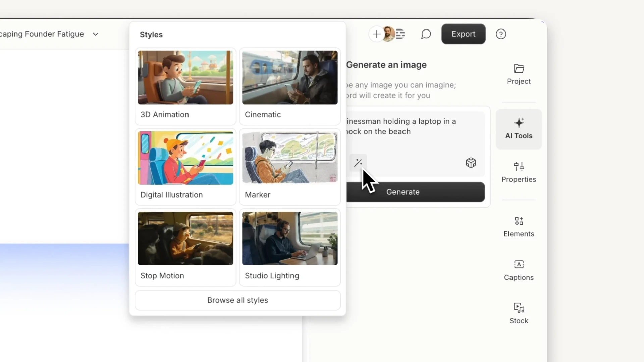Image resolution: width=644 pixels, height=362 pixels.
Task: Open the Project folder panel
Action: pyautogui.click(x=519, y=74)
